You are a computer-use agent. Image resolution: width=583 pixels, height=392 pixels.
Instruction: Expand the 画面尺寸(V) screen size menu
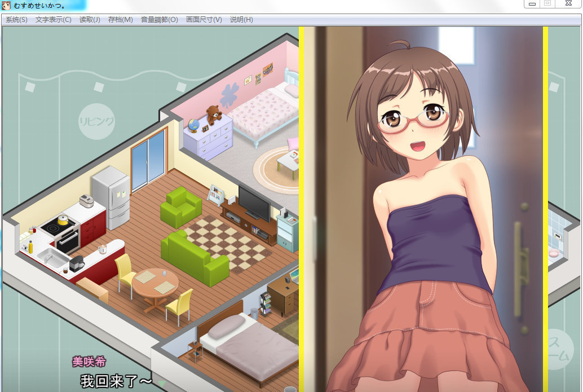tap(204, 20)
